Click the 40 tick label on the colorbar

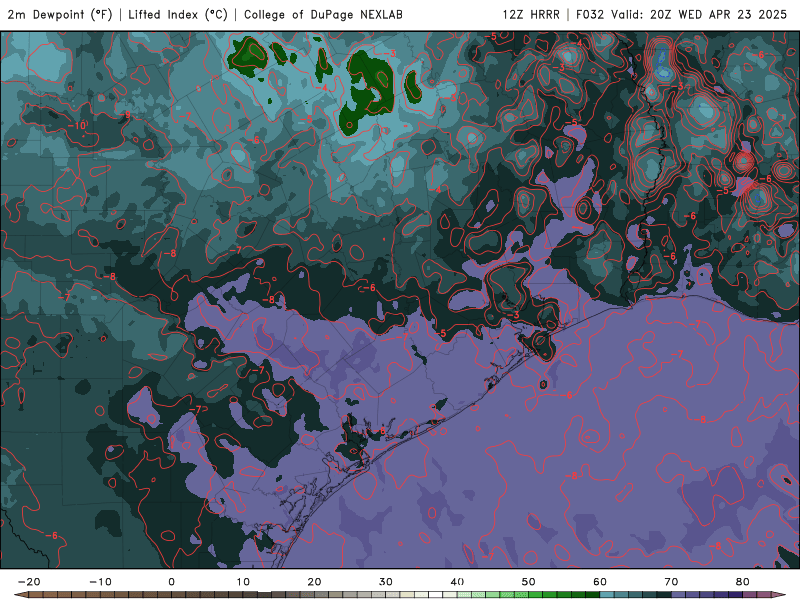coord(457,582)
